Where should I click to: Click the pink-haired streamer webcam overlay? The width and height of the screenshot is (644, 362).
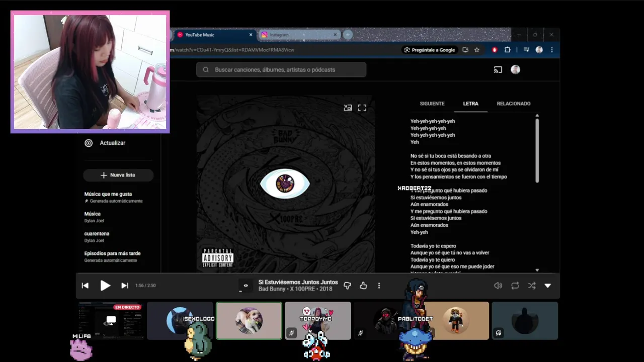click(90, 72)
